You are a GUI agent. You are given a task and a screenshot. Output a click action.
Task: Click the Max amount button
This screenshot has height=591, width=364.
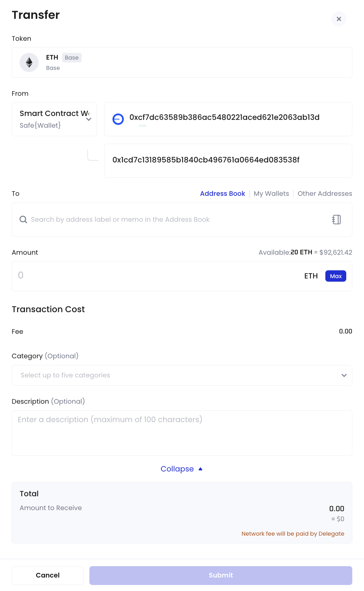point(336,276)
